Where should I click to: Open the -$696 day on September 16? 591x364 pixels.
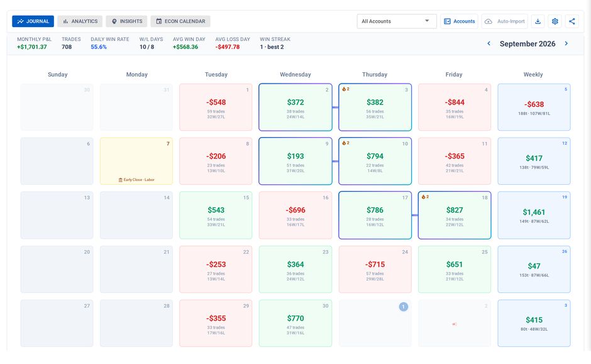[x=295, y=215]
